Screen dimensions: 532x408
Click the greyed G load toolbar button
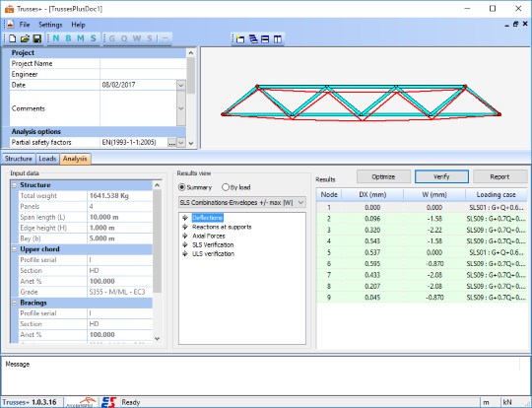[112, 38]
